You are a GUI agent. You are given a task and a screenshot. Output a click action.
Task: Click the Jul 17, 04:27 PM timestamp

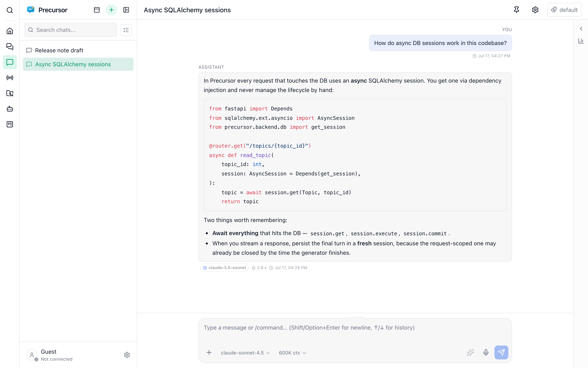click(494, 56)
